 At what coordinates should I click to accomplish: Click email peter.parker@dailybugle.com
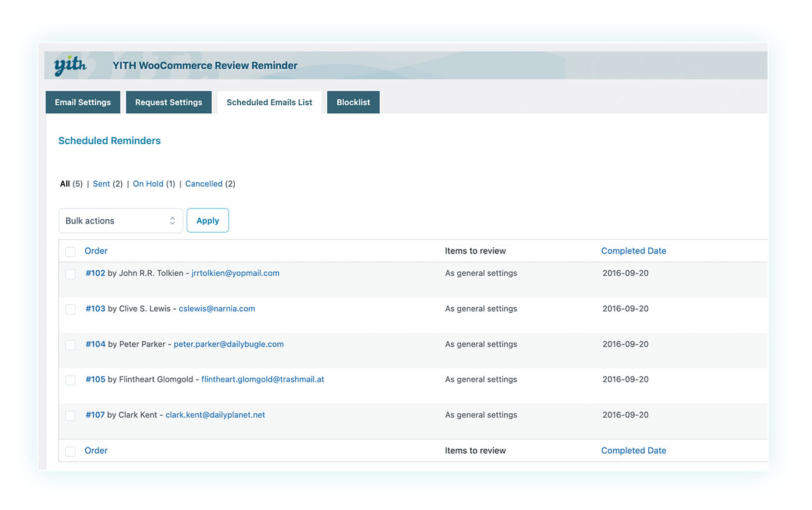pyautogui.click(x=229, y=344)
